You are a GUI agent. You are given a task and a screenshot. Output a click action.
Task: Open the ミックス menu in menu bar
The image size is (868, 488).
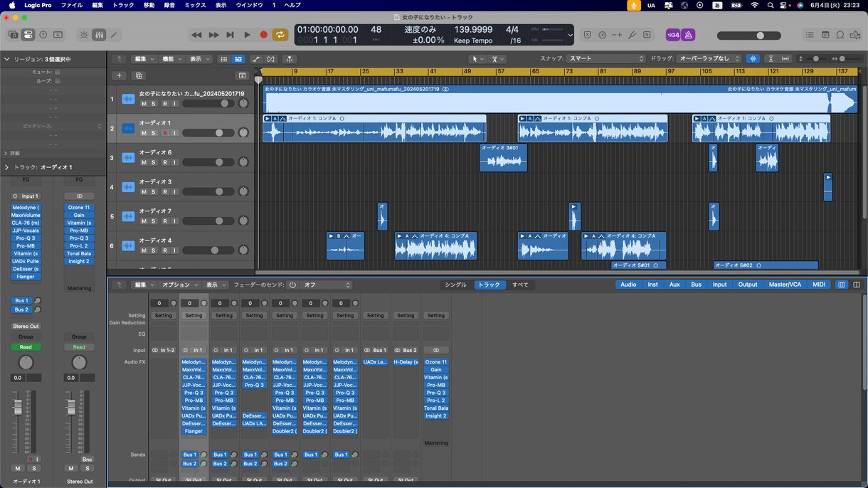[195, 5]
